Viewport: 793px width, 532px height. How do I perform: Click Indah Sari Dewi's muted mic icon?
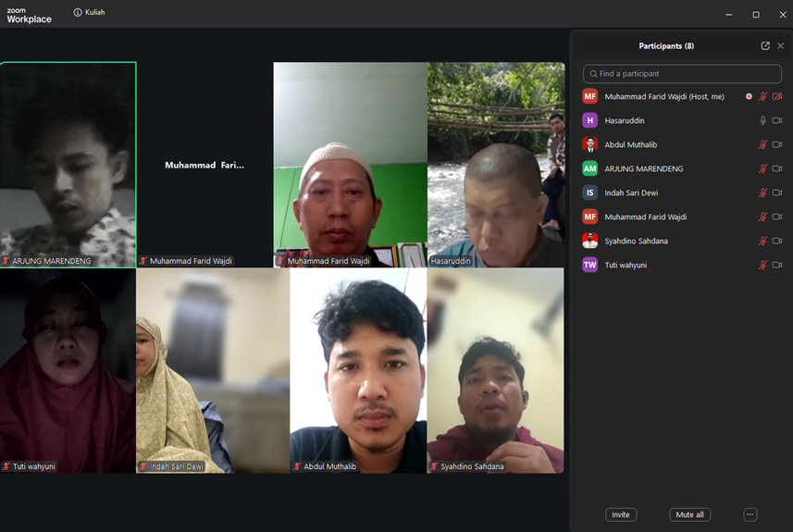762,192
